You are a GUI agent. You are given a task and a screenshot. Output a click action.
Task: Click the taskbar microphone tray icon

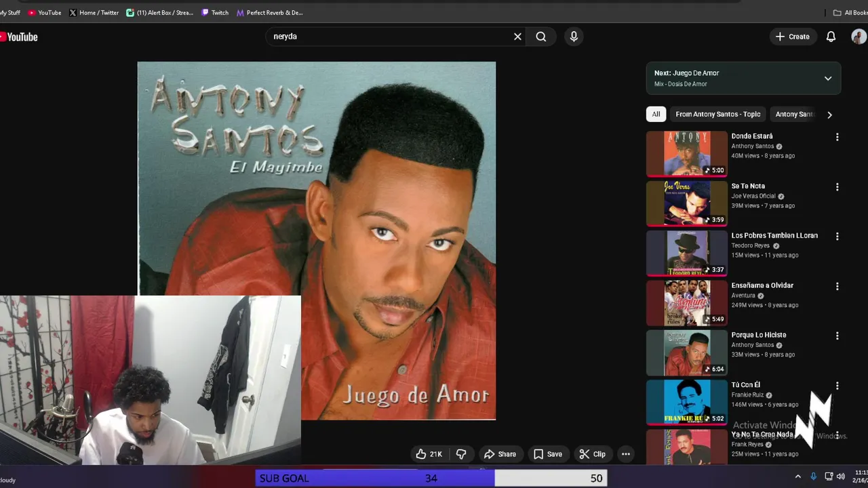813,476
